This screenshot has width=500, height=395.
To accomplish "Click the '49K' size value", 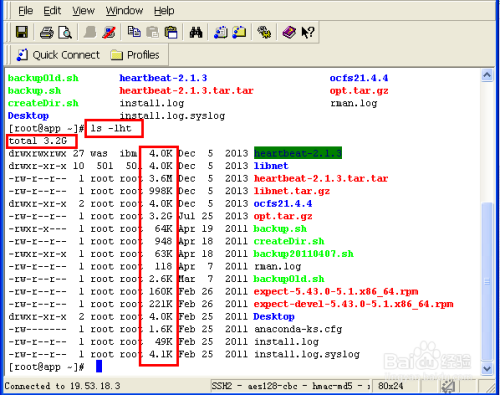I will tap(164, 342).
